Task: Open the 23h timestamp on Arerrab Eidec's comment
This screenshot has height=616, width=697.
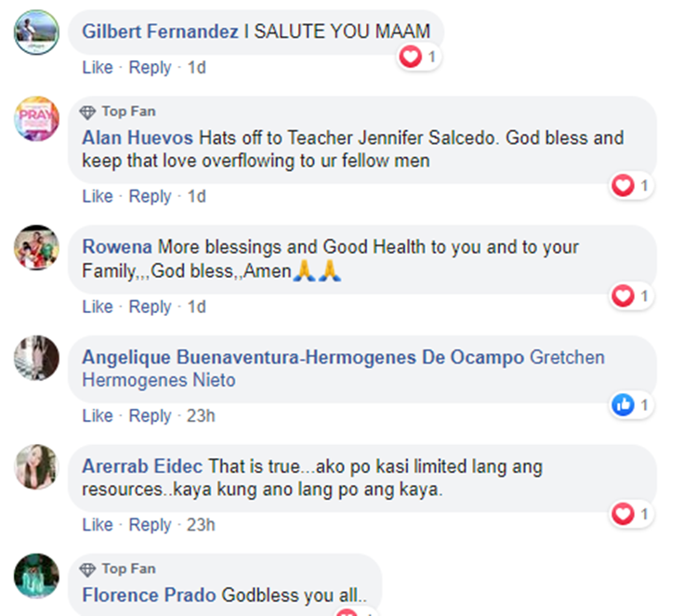Action: [x=201, y=525]
